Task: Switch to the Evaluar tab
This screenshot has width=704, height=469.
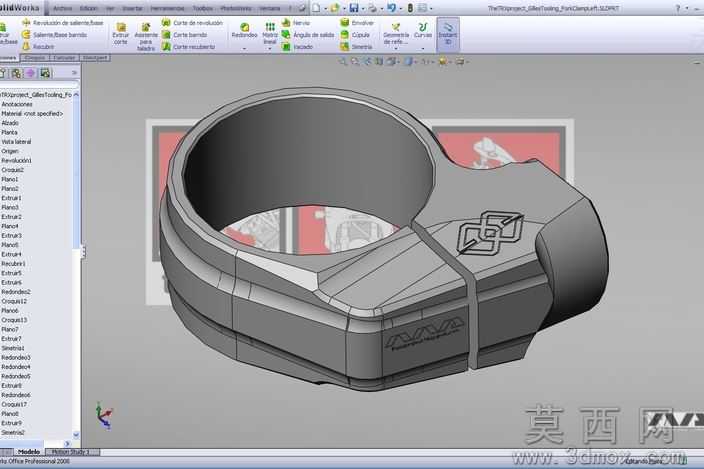Action: [x=64, y=58]
